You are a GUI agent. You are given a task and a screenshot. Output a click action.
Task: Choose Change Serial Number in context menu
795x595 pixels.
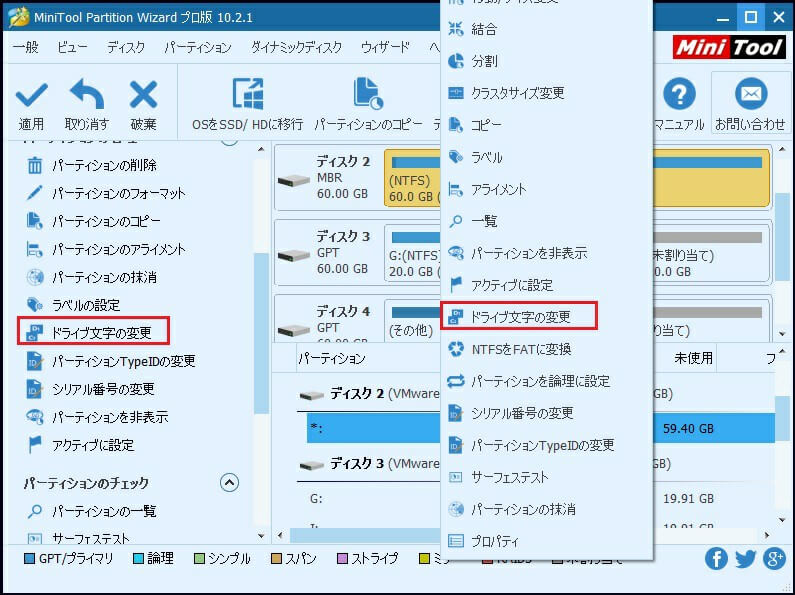click(547, 413)
